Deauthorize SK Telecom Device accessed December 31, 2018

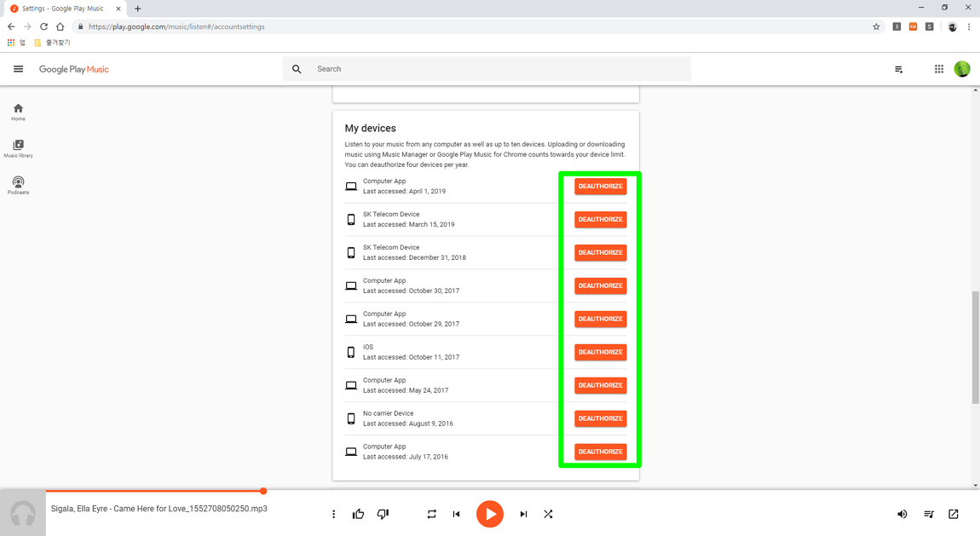point(600,252)
